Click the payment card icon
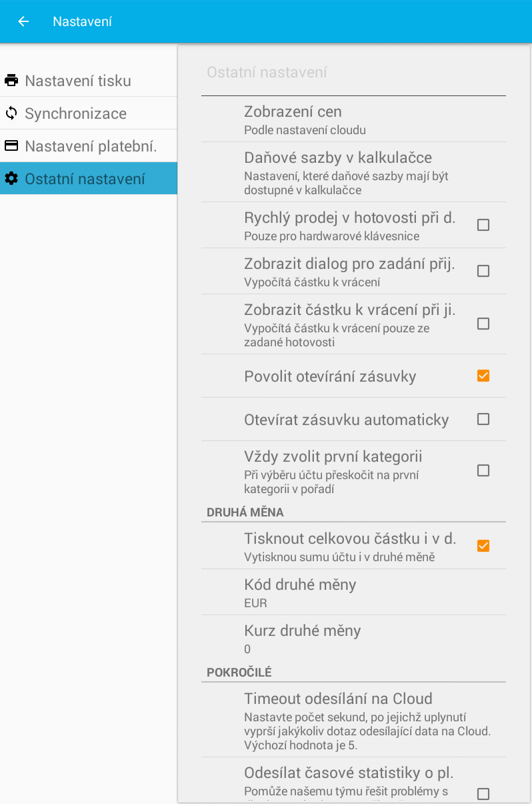The image size is (532, 804). tap(11, 146)
